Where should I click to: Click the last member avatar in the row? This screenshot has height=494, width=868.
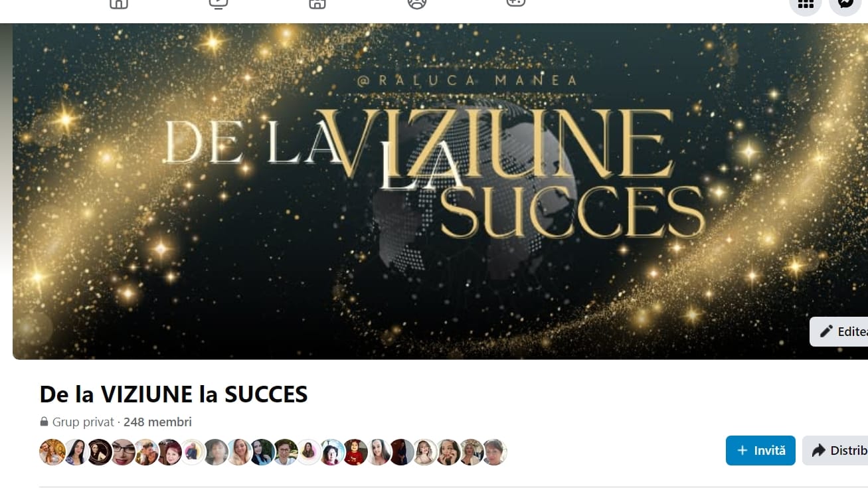[x=494, y=452]
